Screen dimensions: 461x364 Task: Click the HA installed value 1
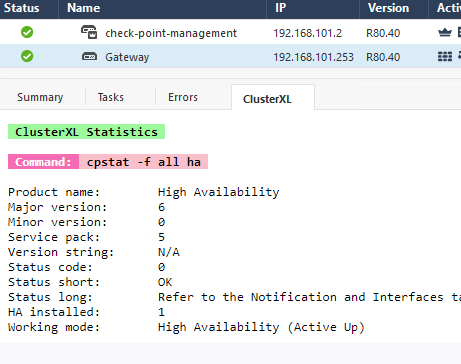[161, 312]
